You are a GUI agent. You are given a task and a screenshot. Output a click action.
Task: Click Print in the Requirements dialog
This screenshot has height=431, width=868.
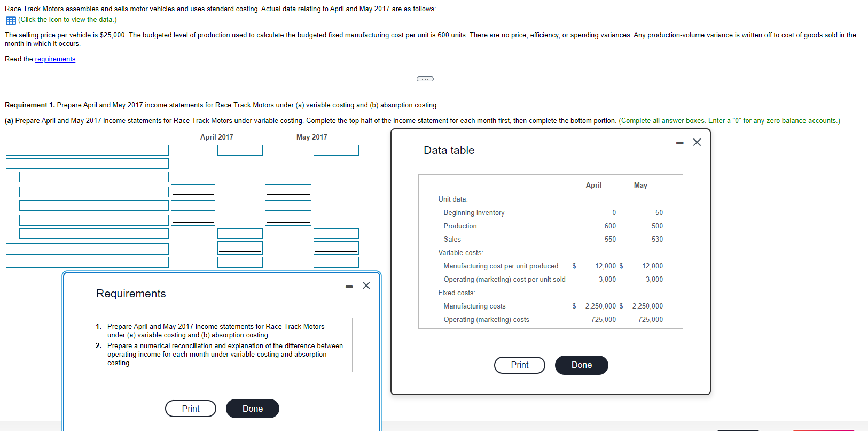[191, 409]
